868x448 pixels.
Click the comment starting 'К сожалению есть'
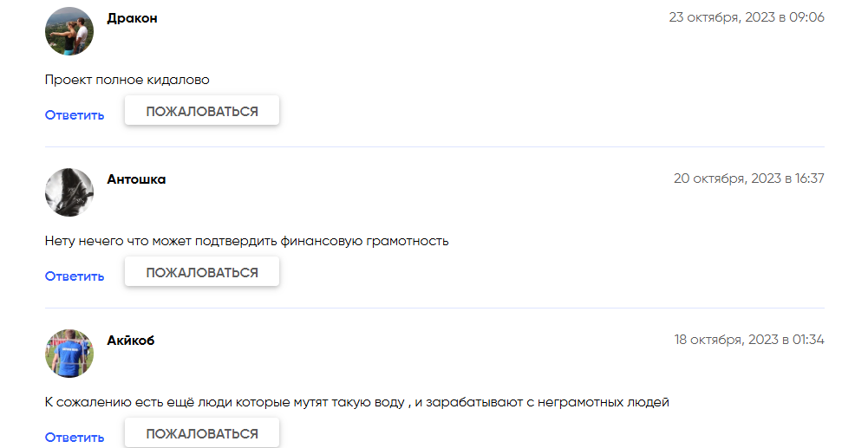[x=356, y=402]
